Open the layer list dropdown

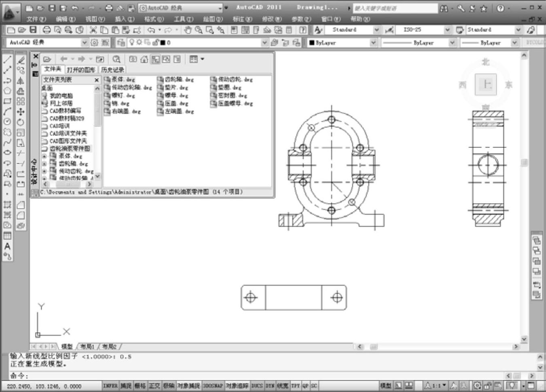point(265,42)
